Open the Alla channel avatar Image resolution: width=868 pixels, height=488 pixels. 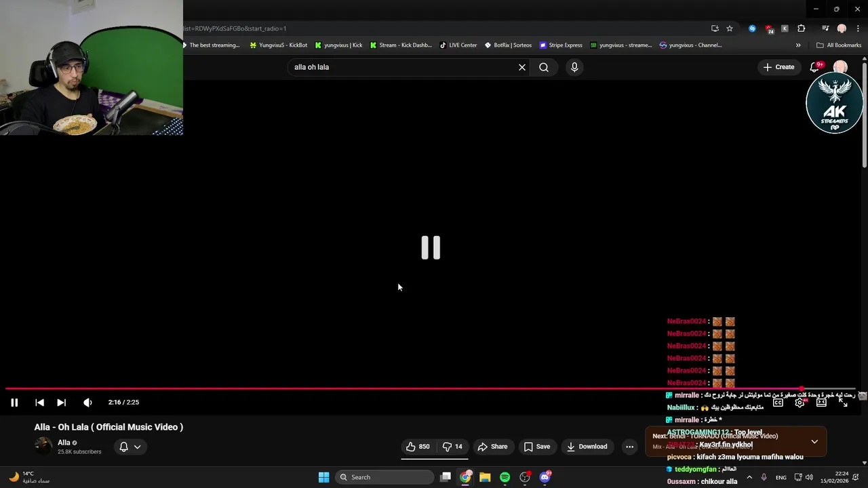click(x=43, y=446)
